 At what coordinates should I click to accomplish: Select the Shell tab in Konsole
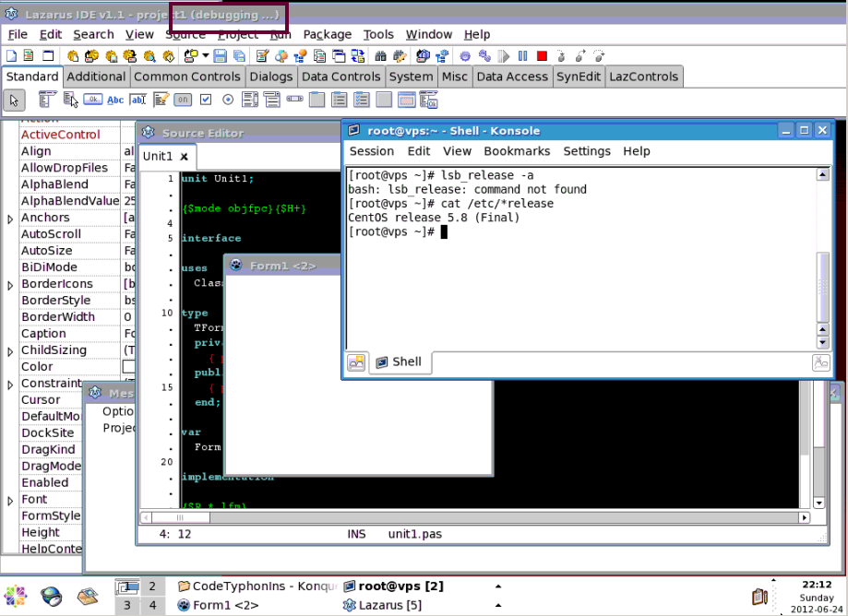400,362
